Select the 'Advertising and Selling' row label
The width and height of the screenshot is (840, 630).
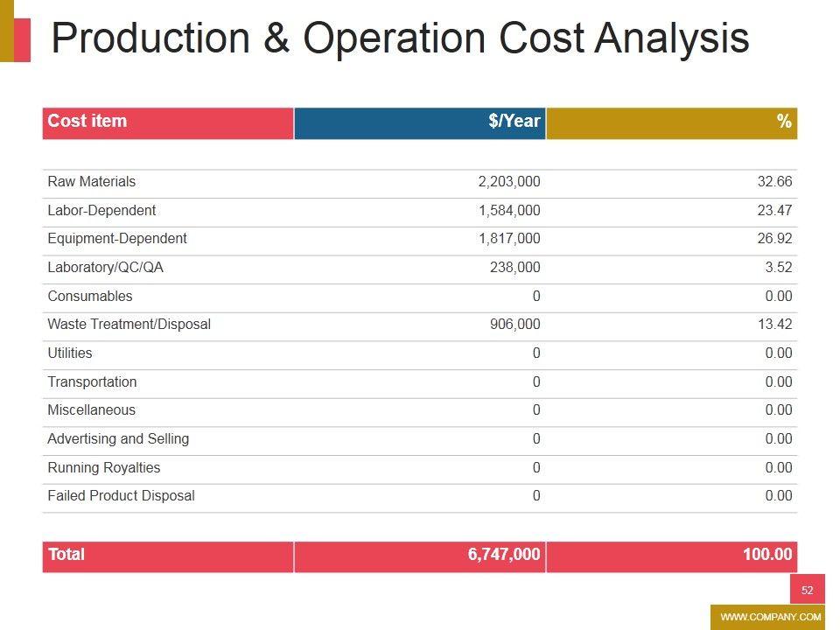pyautogui.click(x=118, y=439)
